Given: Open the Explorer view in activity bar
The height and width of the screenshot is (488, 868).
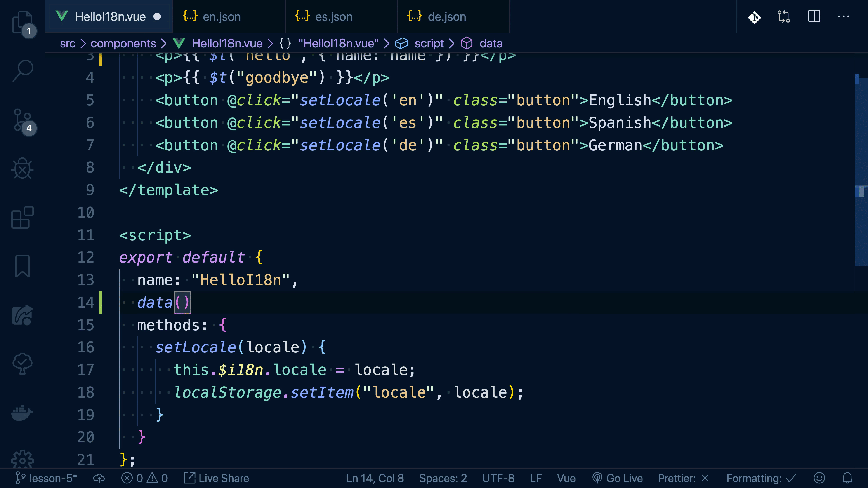Looking at the screenshot, I should [22, 22].
